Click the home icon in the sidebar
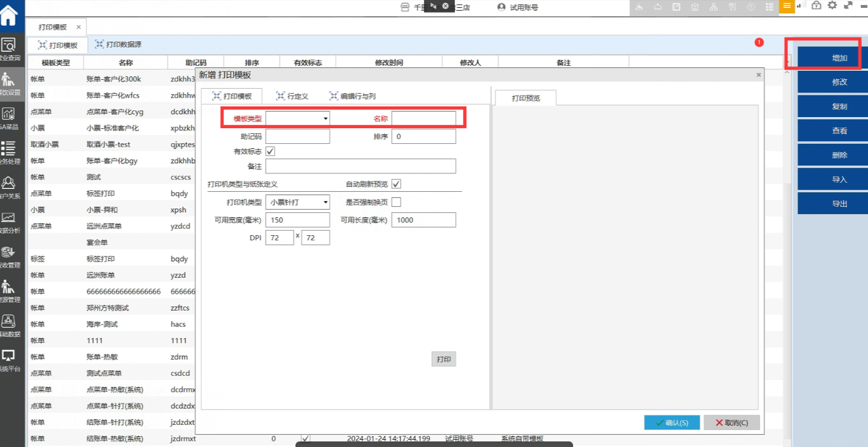868x447 pixels. pyautogui.click(x=9, y=14)
